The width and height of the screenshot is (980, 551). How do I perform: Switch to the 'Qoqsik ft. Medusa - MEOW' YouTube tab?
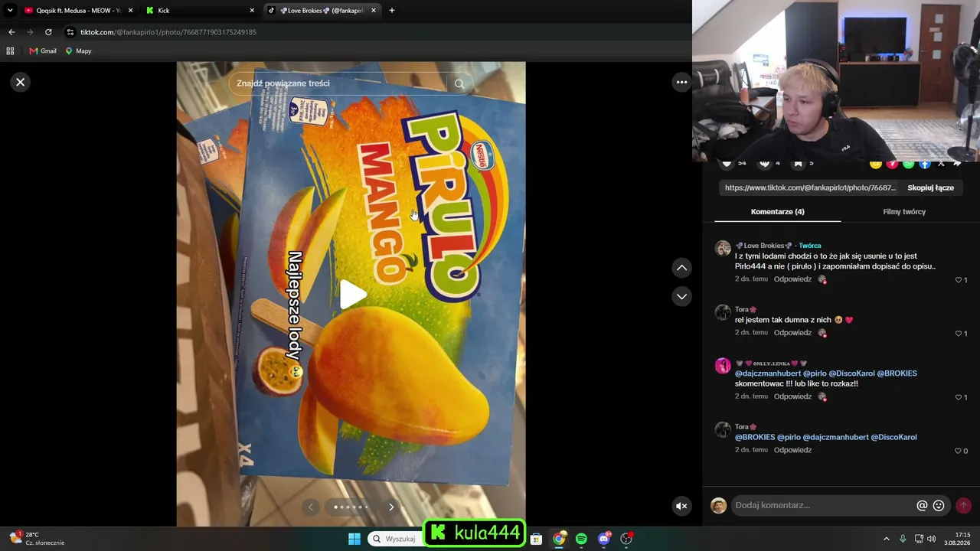[x=78, y=11]
